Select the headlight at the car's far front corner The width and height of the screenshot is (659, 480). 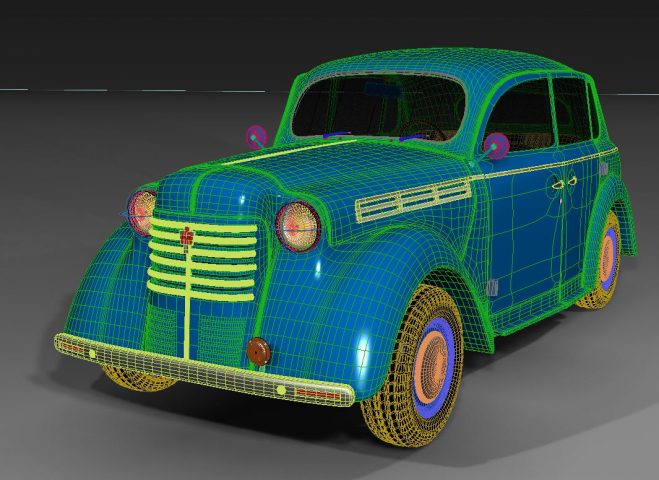coord(142,212)
